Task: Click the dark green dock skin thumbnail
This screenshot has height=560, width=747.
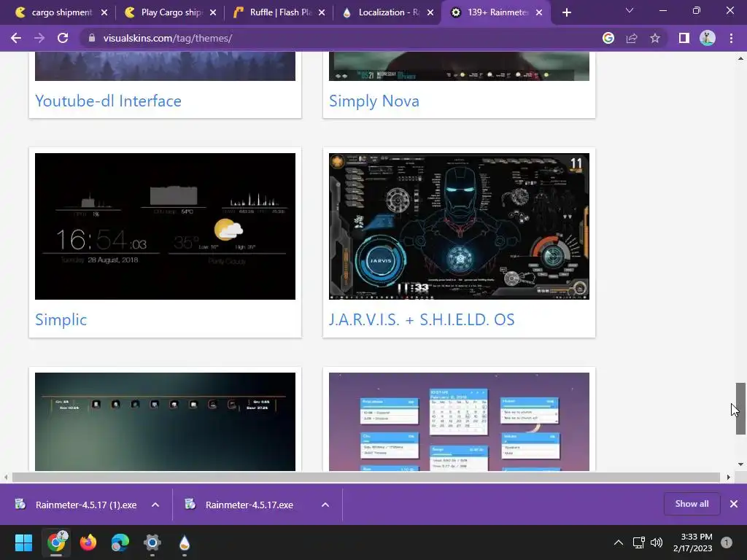Action: pos(165,422)
